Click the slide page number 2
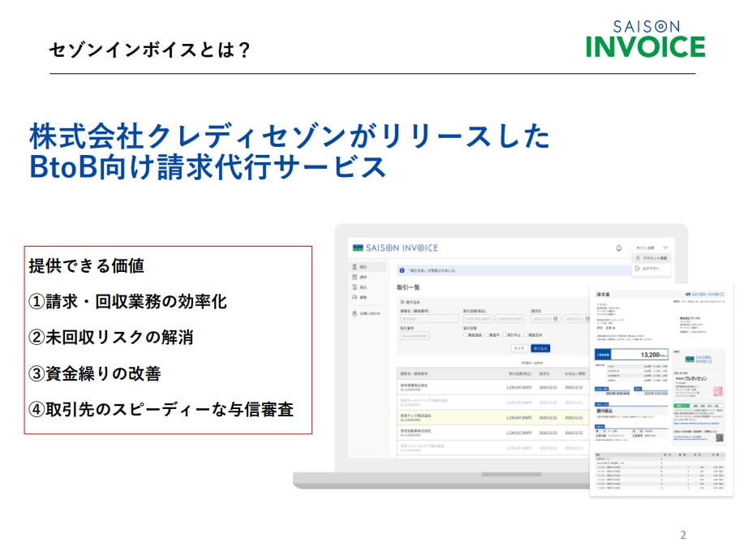The height and width of the screenshot is (560, 744). [x=683, y=536]
